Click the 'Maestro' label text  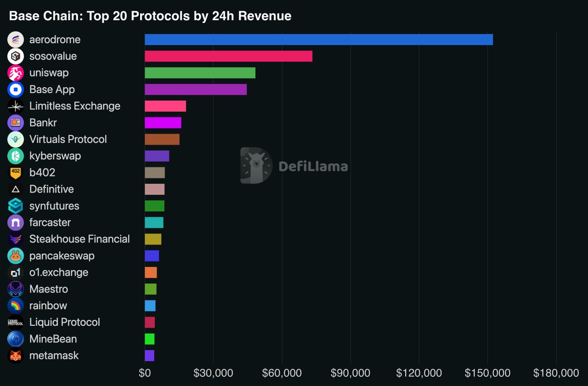pos(49,289)
